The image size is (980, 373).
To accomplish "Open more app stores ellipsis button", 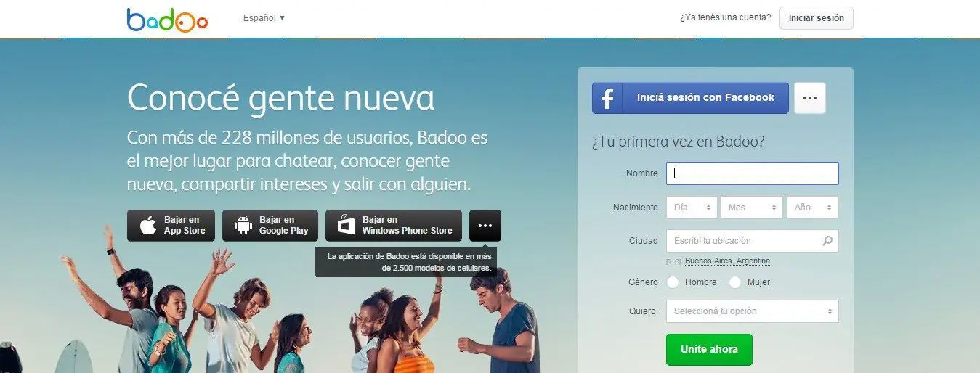I will (485, 226).
